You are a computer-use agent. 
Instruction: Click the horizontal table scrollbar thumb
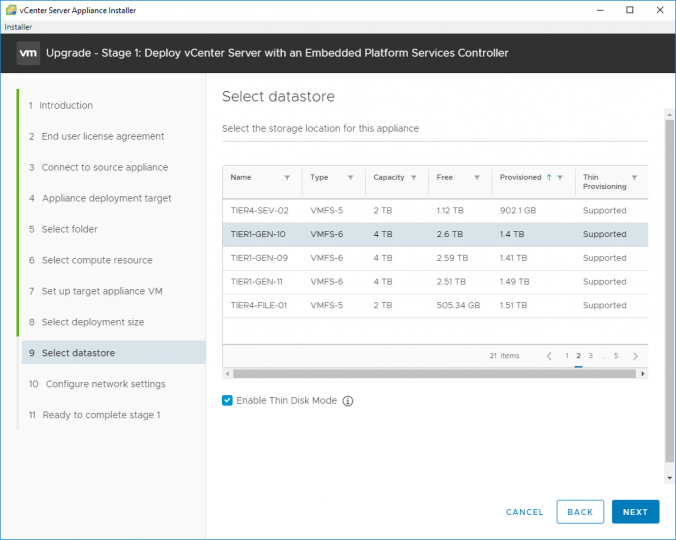coord(435,374)
